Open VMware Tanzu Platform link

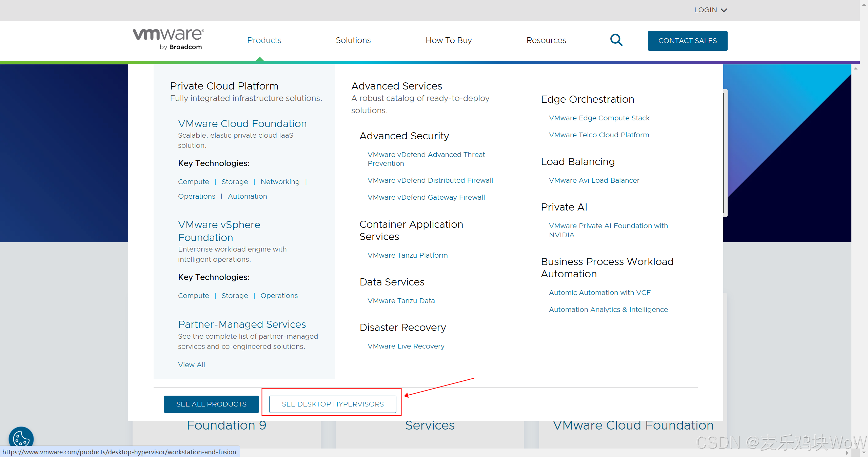(408, 255)
